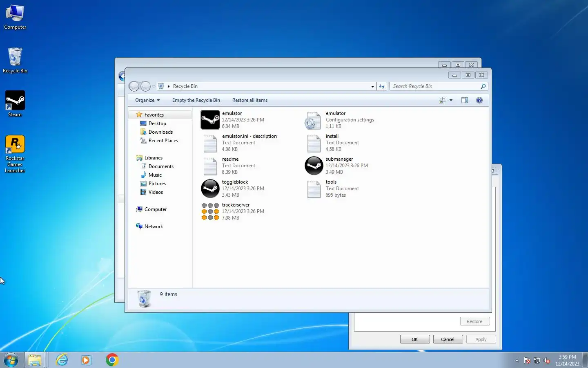Image resolution: width=588 pixels, height=368 pixels.
Task: Click Empty the Recycle Bin
Action: pos(196,100)
